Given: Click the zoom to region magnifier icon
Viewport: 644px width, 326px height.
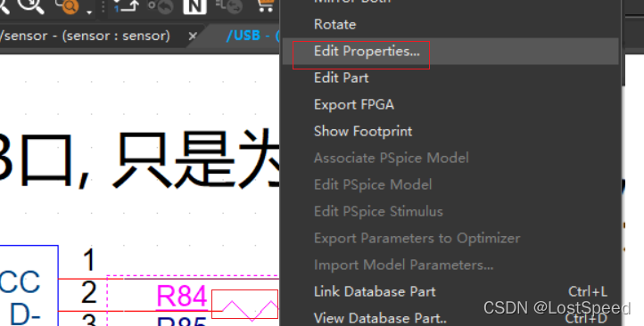Looking at the screenshot, I should pyautogui.click(x=32, y=5).
